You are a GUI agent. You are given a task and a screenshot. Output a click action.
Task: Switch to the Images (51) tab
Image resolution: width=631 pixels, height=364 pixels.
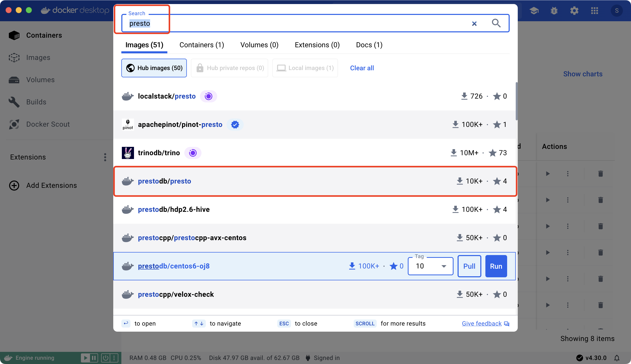[144, 45]
